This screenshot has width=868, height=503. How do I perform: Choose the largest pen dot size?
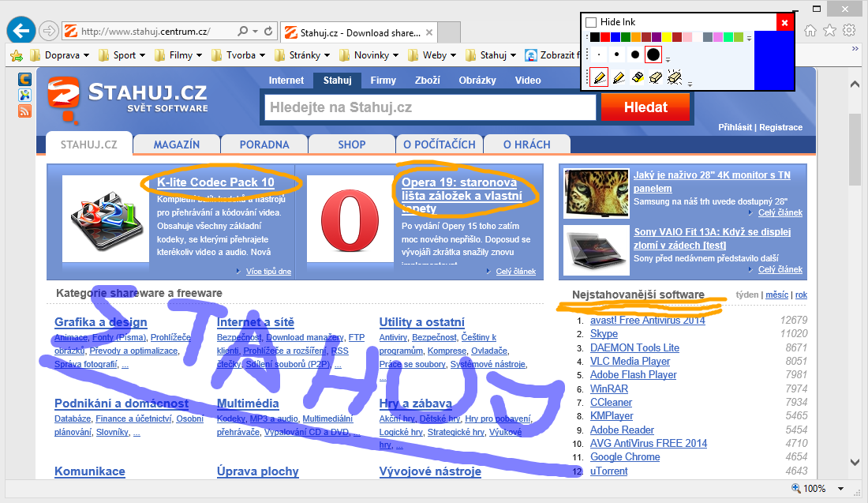pos(653,54)
